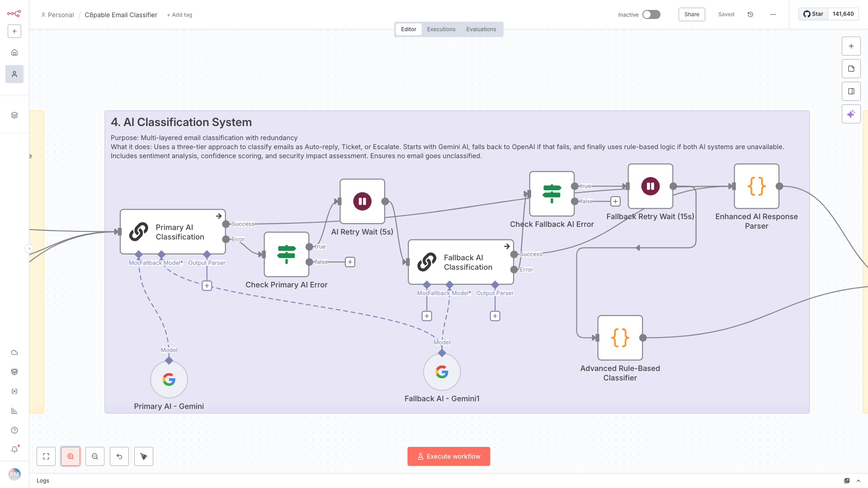This screenshot has height=488, width=868.
Task: Open the Variables icon in sidebar
Action: point(14,391)
